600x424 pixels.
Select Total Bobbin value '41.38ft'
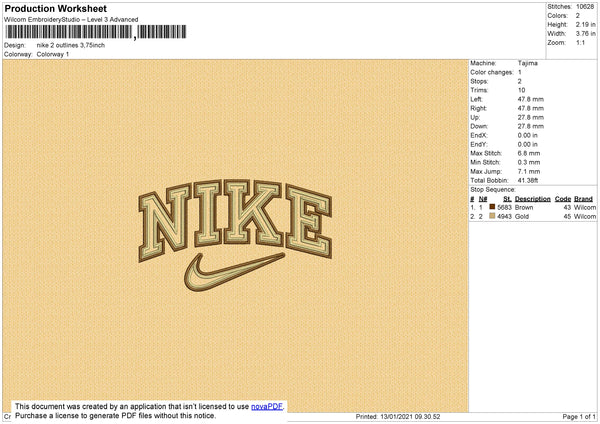[x=528, y=180]
